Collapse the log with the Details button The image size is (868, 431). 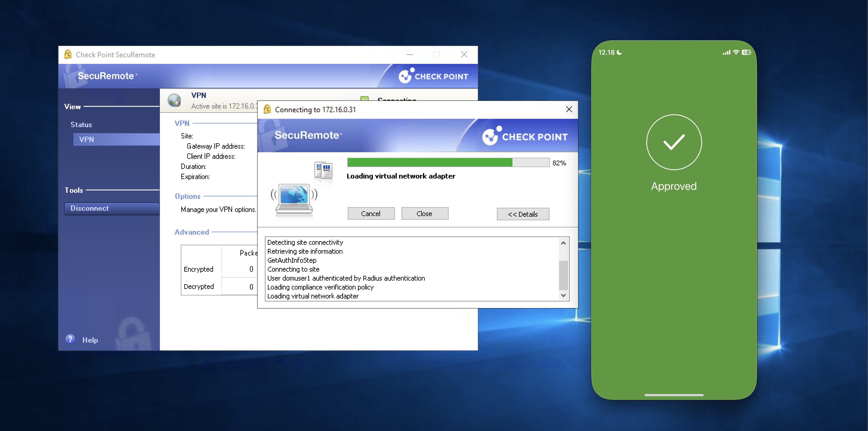coord(523,214)
